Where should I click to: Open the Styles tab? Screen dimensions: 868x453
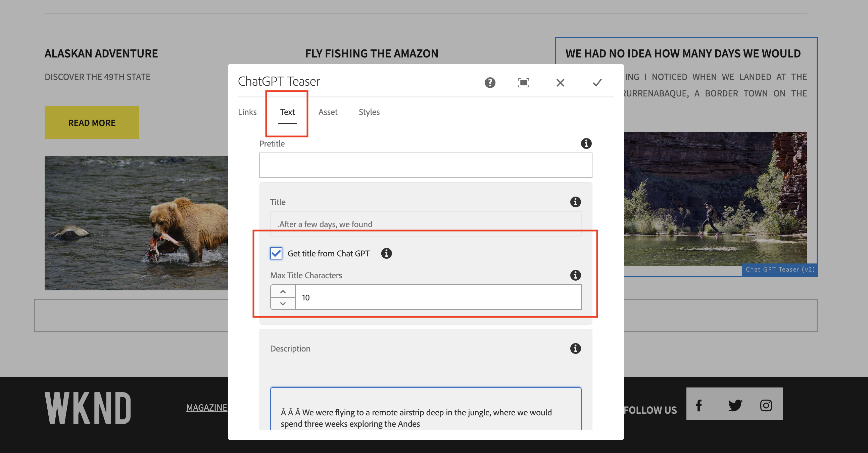point(369,112)
